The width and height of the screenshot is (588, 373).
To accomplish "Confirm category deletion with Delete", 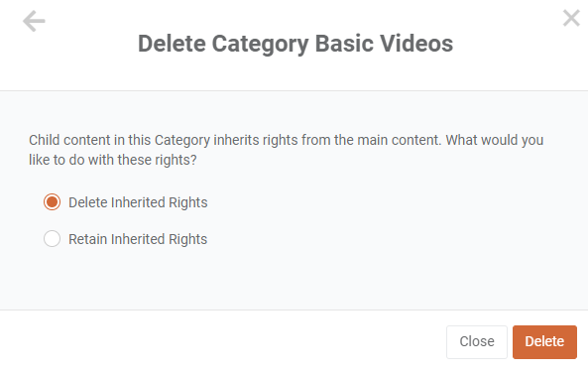I will [544, 342].
